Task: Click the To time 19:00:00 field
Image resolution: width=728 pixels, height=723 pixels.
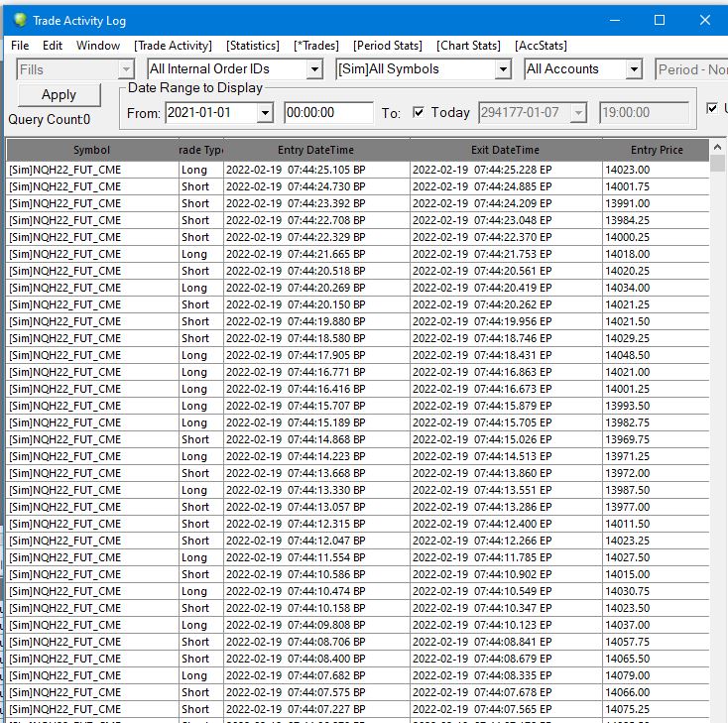Action: (x=644, y=112)
